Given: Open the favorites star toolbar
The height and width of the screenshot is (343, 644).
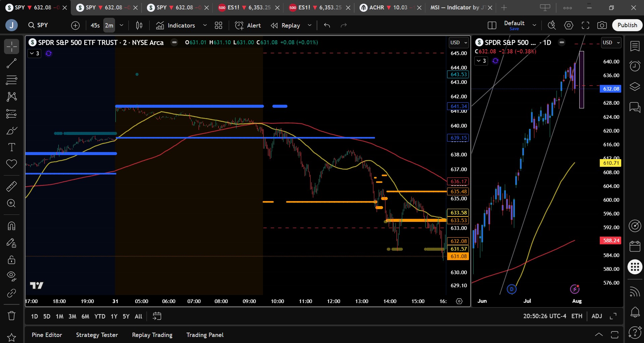Looking at the screenshot, I should pos(11,337).
